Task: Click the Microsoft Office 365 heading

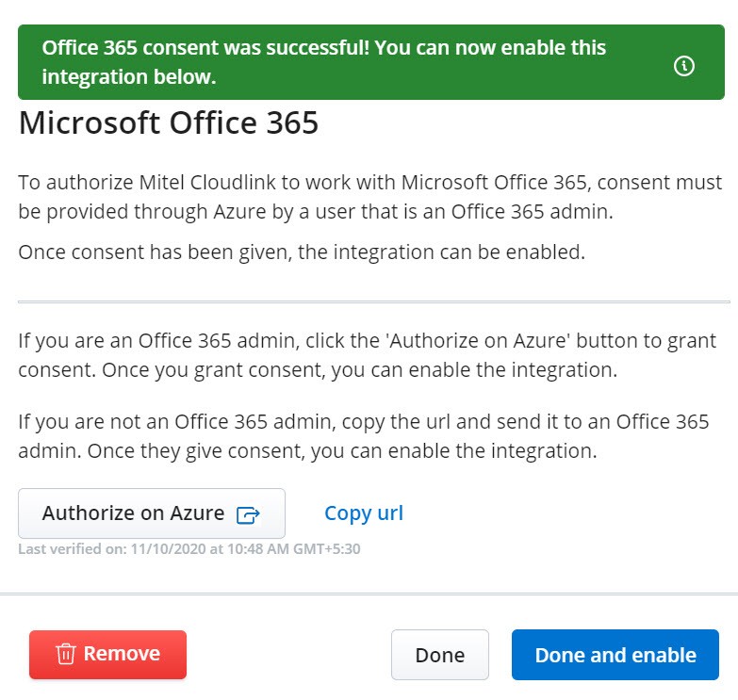Action: click(169, 122)
